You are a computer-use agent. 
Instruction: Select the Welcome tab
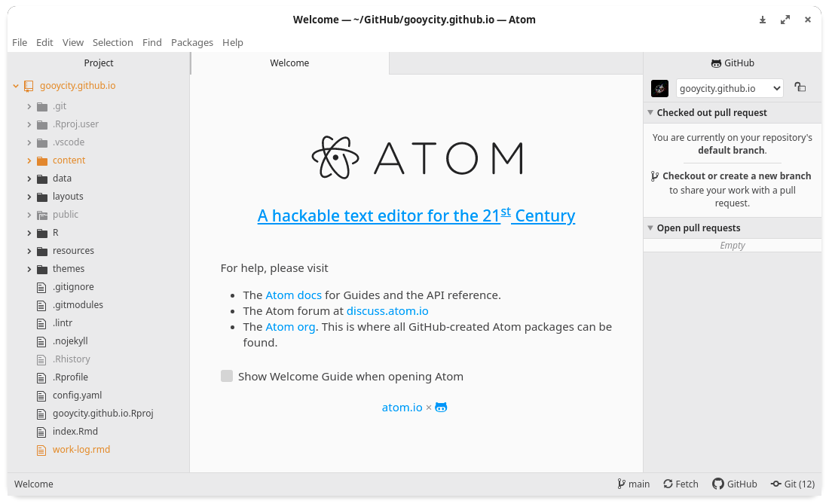(x=289, y=63)
